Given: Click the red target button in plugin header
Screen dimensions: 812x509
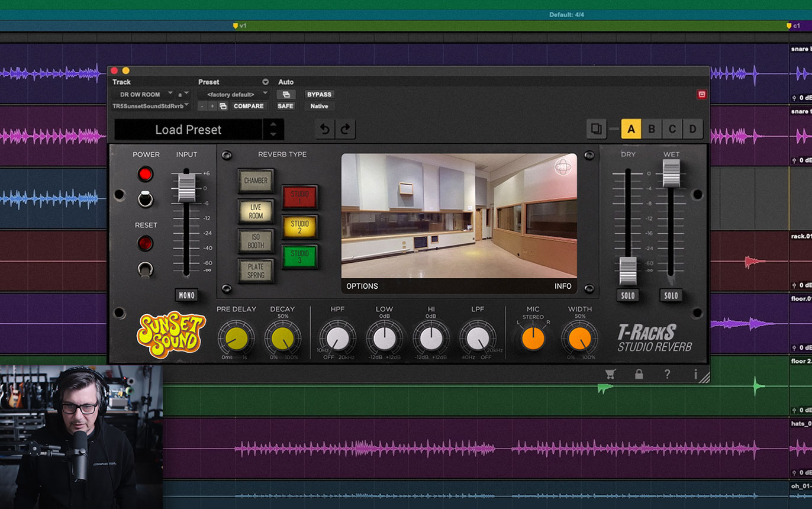Looking at the screenshot, I should point(701,95).
